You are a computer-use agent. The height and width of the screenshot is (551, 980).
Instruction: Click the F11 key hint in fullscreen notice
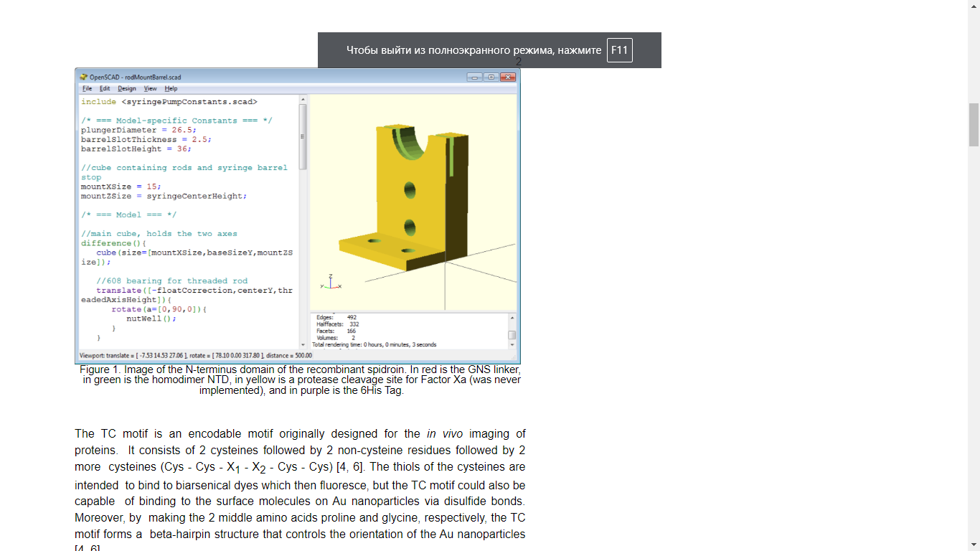click(x=620, y=50)
